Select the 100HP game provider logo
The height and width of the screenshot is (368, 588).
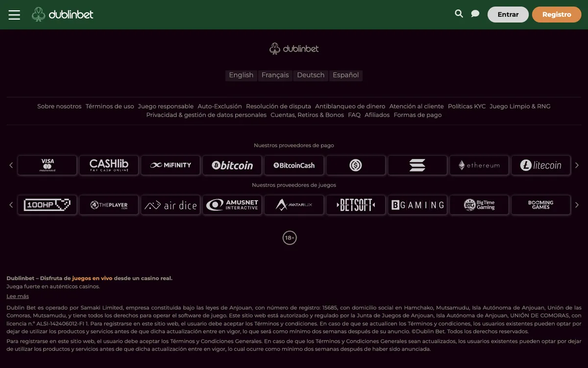click(48, 205)
